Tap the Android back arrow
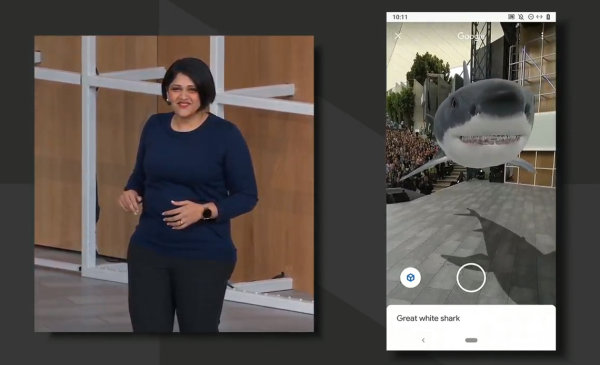Image resolution: width=600 pixels, height=365 pixels. (x=423, y=340)
